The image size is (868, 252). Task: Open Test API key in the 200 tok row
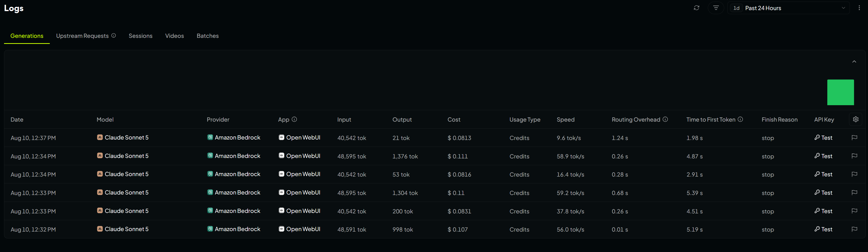pyautogui.click(x=824, y=211)
